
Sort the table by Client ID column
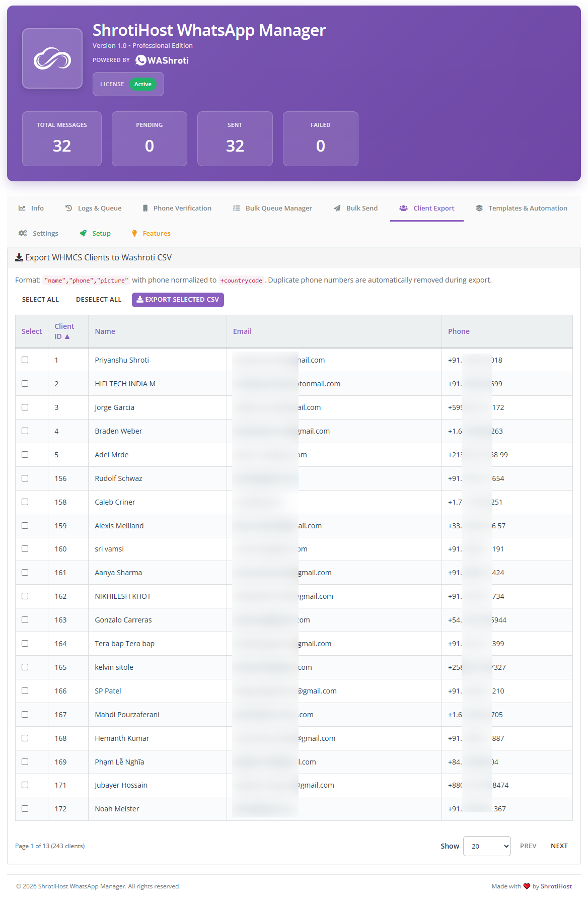point(63,331)
